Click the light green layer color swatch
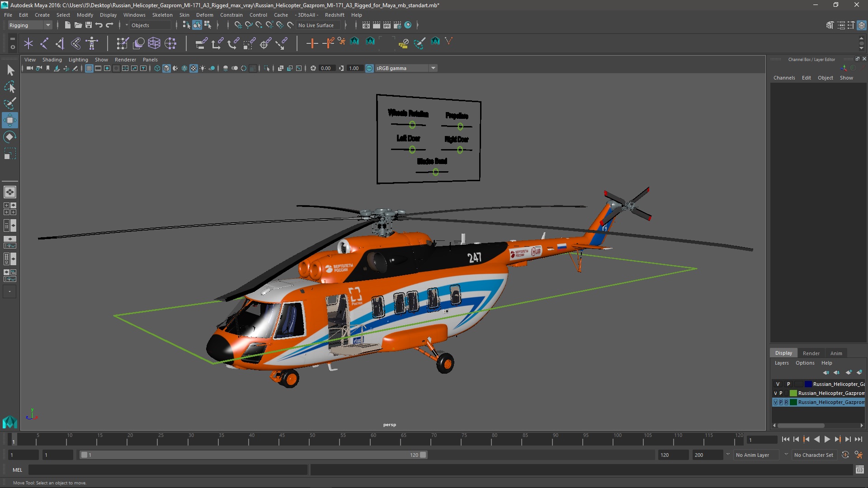Image resolution: width=868 pixels, height=488 pixels. pyautogui.click(x=793, y=393)
